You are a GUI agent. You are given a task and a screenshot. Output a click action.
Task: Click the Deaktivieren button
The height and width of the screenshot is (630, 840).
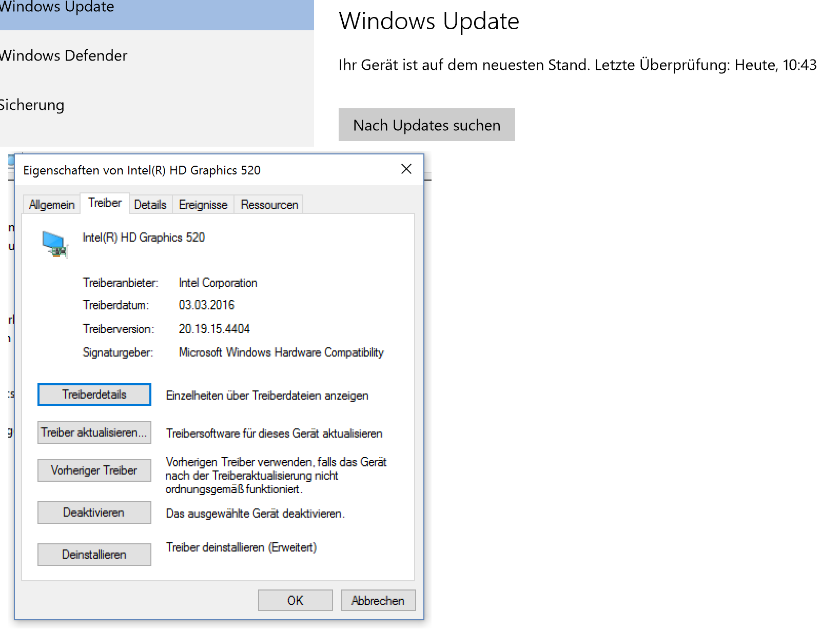coord(94,513)
